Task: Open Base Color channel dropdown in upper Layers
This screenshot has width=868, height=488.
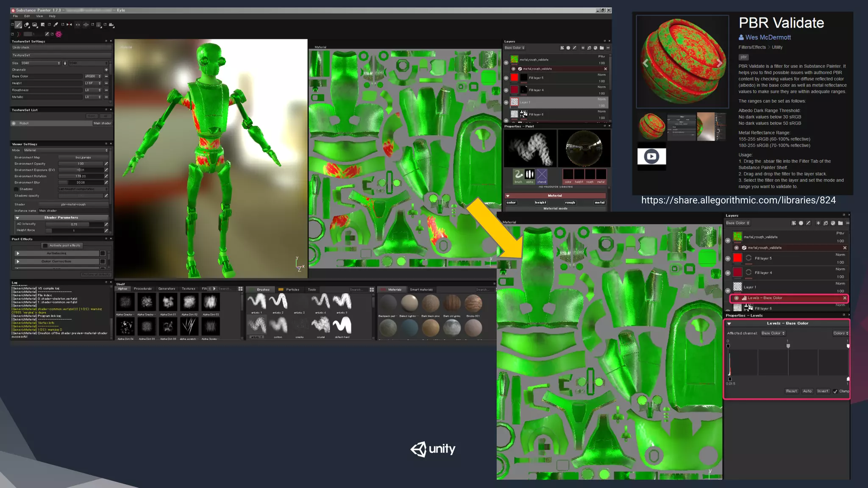Action: (515, 48)
